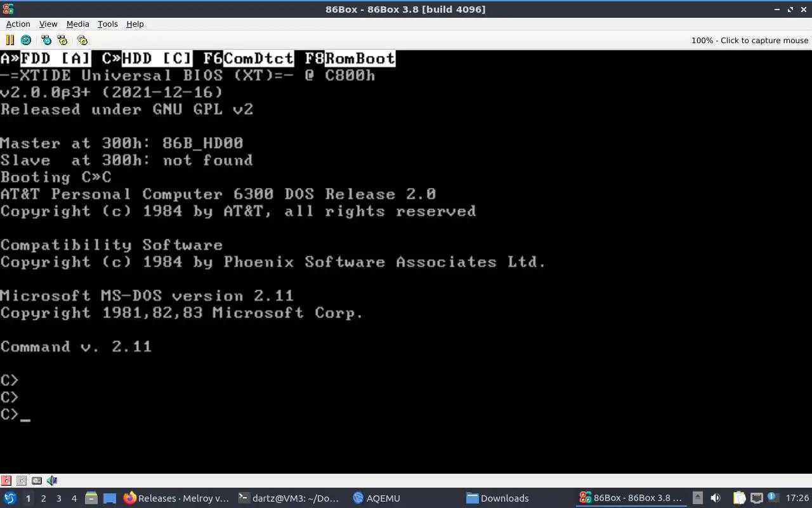812x508 pixels.
Task: Click 'Master at 300h: 86B_HD00' line
Action: [x=122, y=144]
